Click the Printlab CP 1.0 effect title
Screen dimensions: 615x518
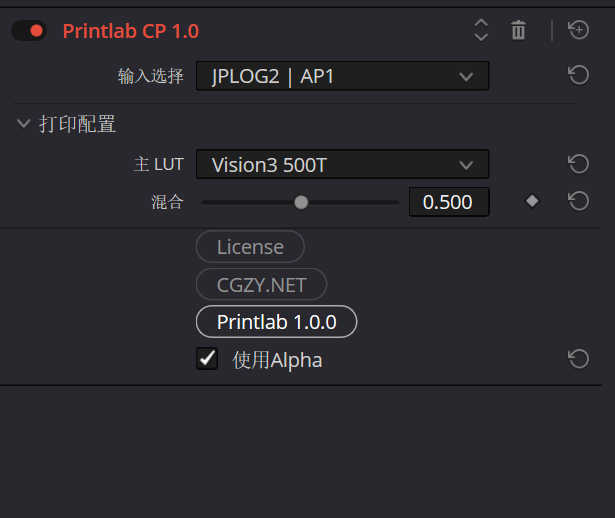[131, 31]
